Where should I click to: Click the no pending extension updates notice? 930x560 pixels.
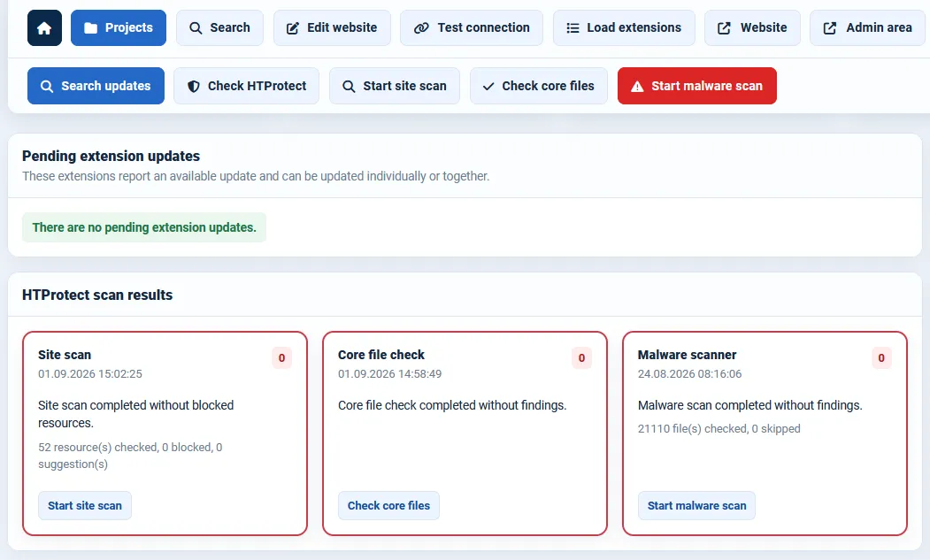(144, 227)
